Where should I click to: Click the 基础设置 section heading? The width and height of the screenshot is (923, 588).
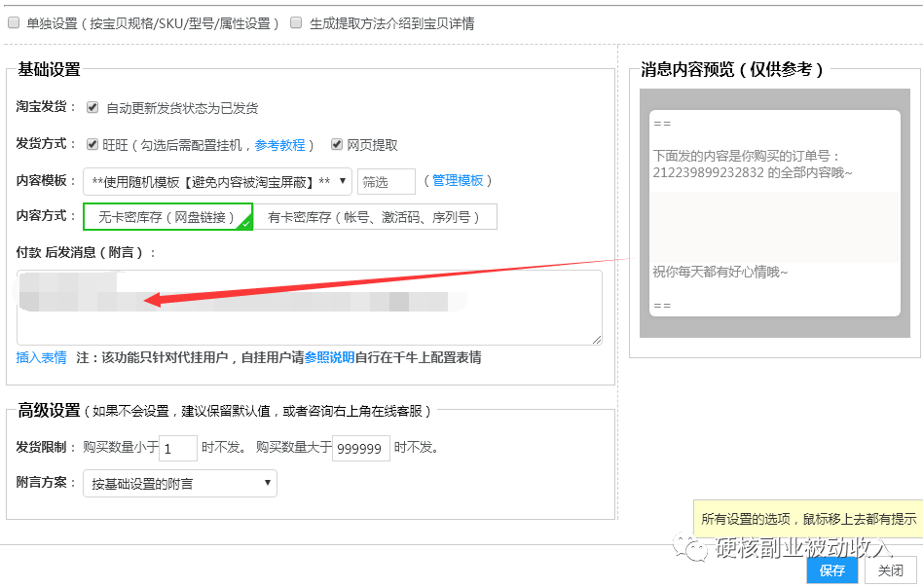(x=49, y=69)
